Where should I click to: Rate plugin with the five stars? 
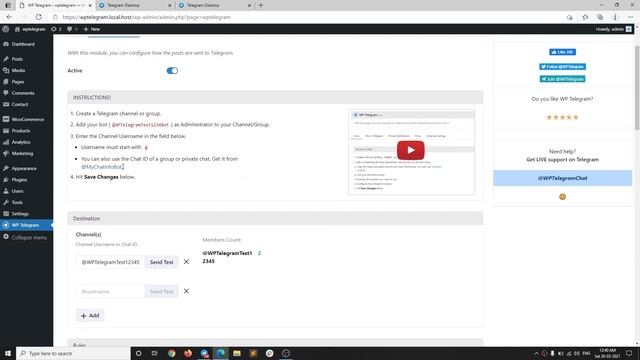coord(562,117)
